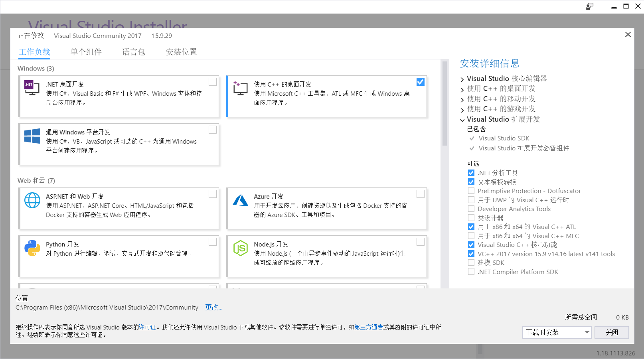Open the 第三方通告 link
Viewport: 644px width, 359px height.
click(369, 327)
